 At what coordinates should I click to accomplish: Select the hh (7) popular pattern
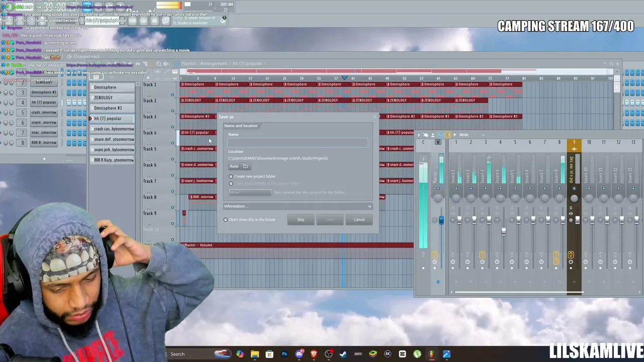tap(112, 119)
